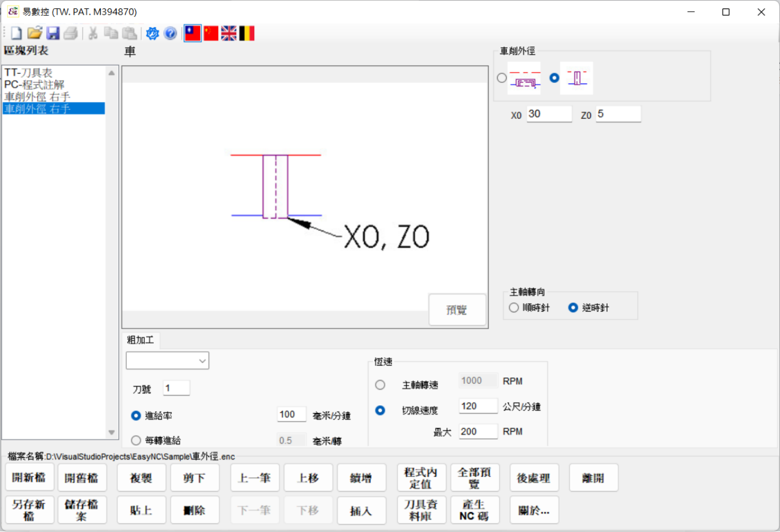Click the copy pages toolbar icon

click(x=111, y=33)
